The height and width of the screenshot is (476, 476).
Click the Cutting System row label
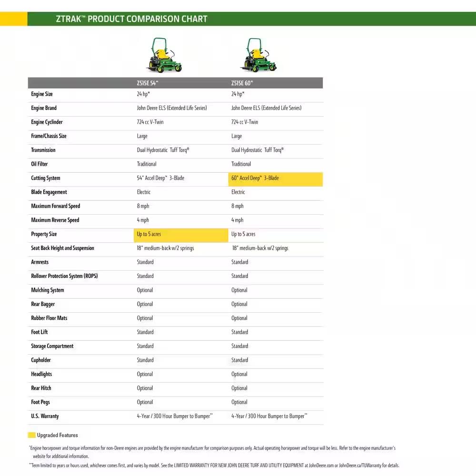pos(45,178)
